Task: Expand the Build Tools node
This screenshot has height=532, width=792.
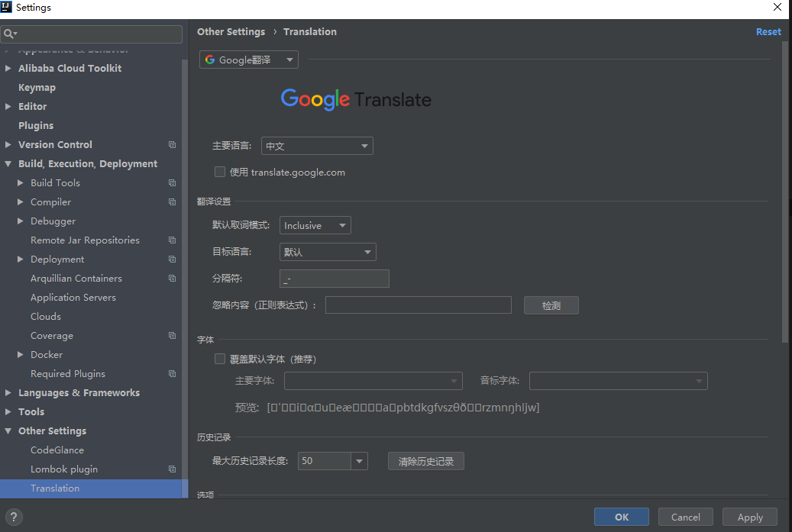Action: coord(20,182)
